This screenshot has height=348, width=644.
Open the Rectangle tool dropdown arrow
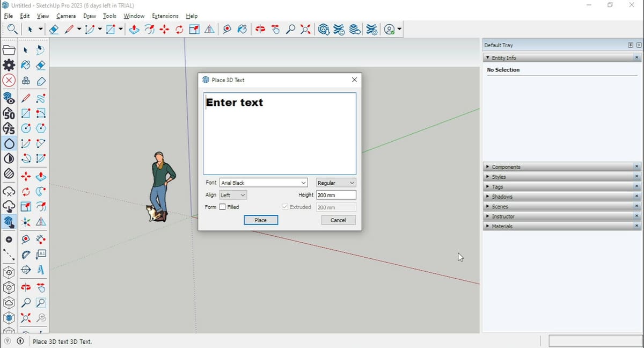coord(121,30)
